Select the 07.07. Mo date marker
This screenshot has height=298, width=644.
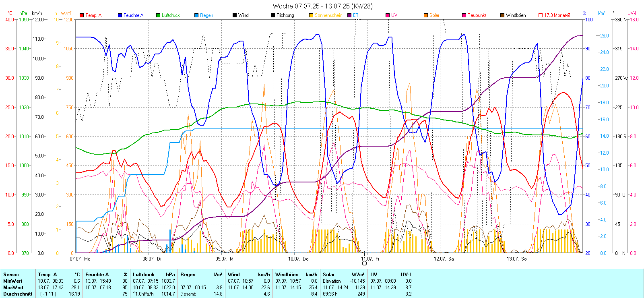[80, 259]
